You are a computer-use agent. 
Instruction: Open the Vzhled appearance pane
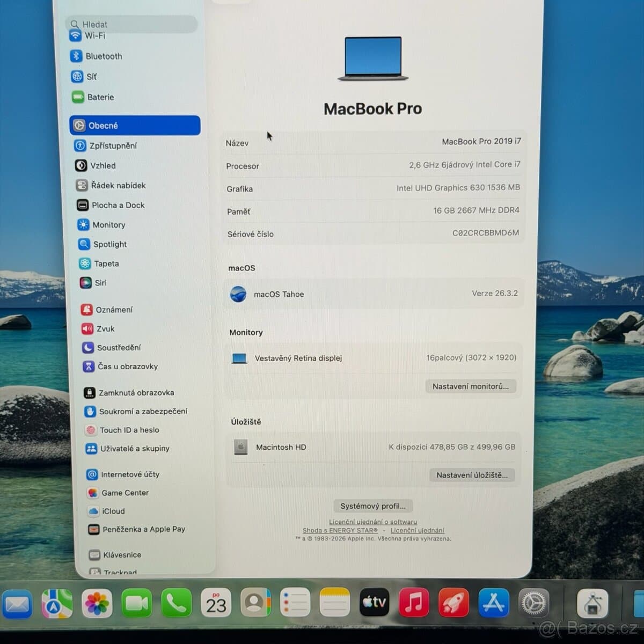pyautogui.click(x=96, y=166)
